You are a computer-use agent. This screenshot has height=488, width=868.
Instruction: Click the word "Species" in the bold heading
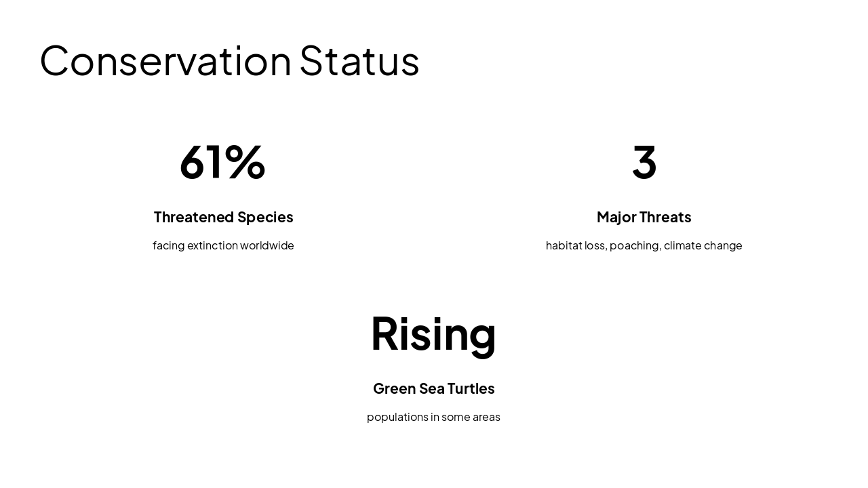(x=265, y=217)
